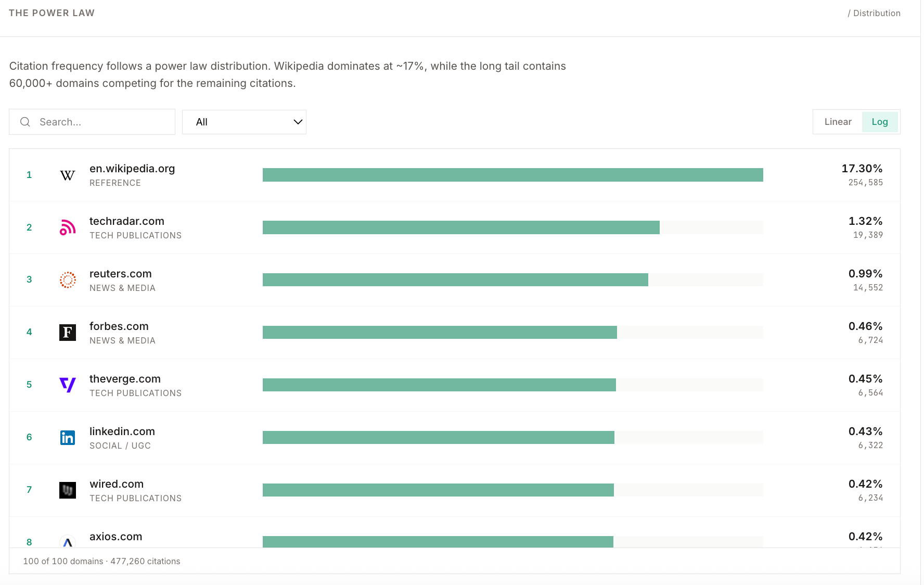
Task: Switch chart scale to Linear
Action: 838,122
